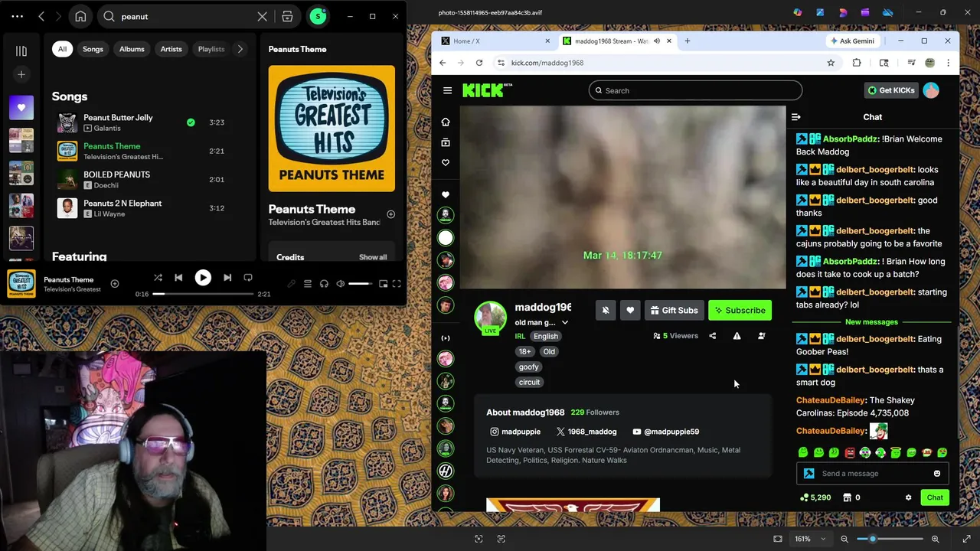Open the Spotify queue icon
Image resolution: width=980 pixels, height=551 pixels.
point(308,284)
